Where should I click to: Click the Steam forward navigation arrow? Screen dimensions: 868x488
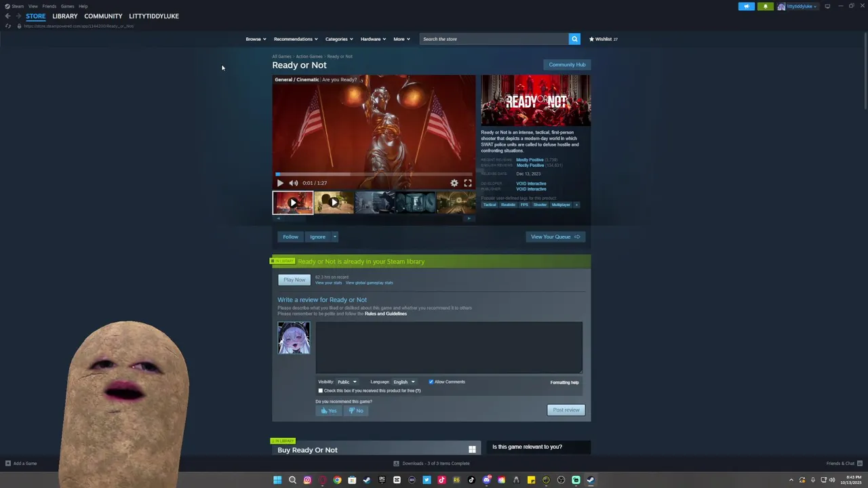[x=18, y=16]
